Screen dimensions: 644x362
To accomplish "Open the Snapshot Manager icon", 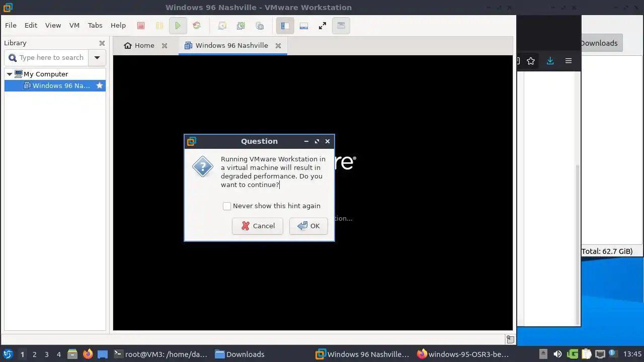I will tap(260, 26).
